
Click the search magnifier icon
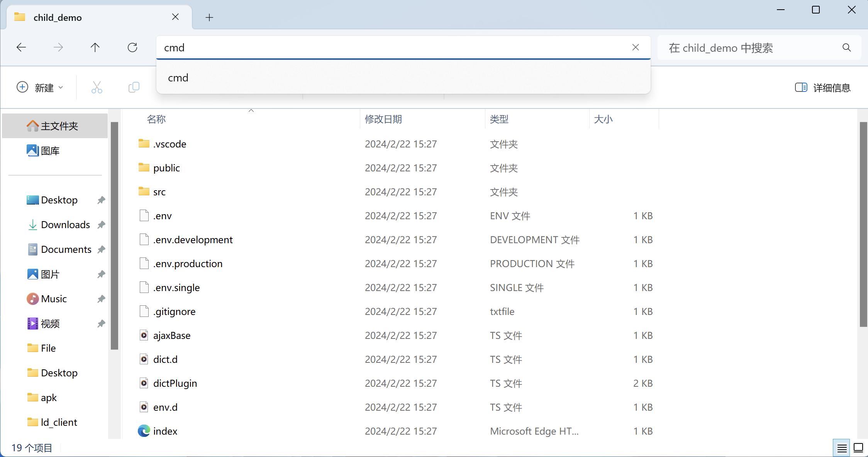pos(846,47)
